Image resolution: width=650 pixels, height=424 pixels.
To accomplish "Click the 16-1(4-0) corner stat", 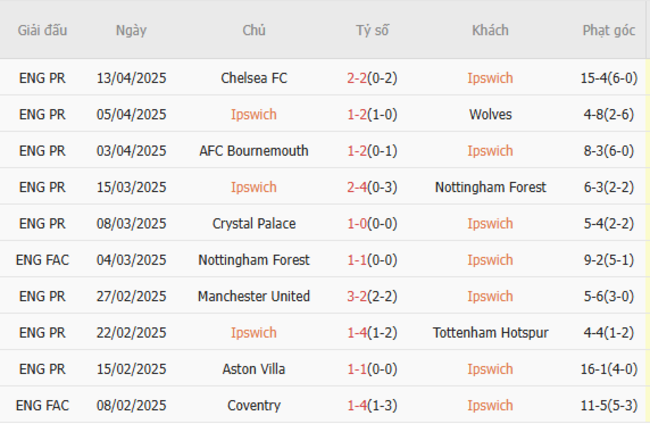I will pyautogui.click(x=608, y=369).
